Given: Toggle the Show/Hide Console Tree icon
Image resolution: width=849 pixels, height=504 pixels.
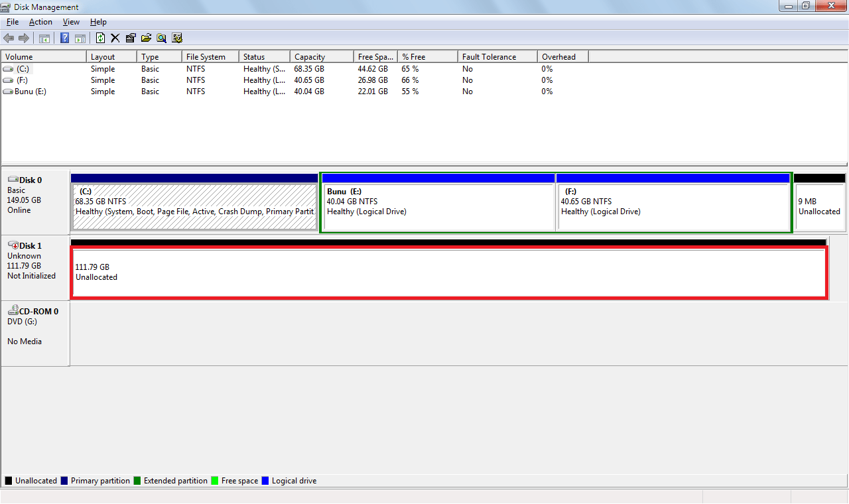Looking at the screenshot, I should pyautogui.click(x=44, y=38).
